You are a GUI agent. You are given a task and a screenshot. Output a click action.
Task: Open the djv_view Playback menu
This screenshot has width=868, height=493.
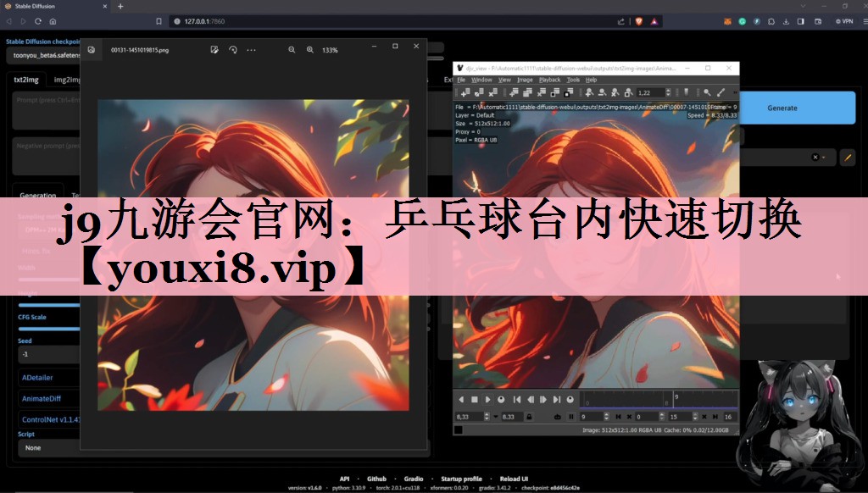[549, 80]
